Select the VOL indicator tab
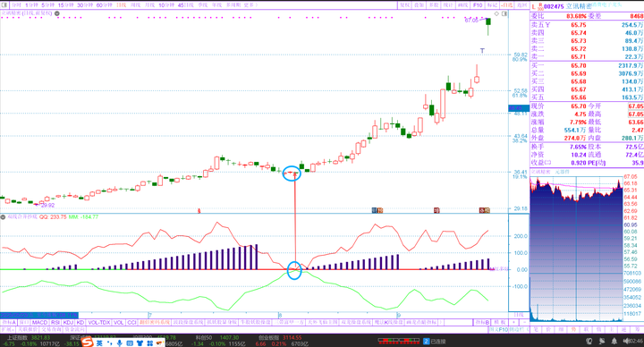The height and width of the screenshot is (347, 644). click(118, 322)
